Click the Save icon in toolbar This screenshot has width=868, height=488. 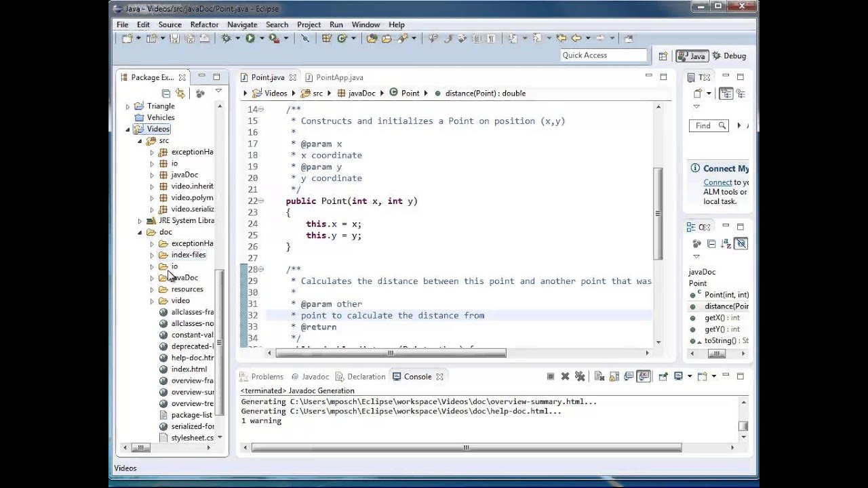point(174,39)
